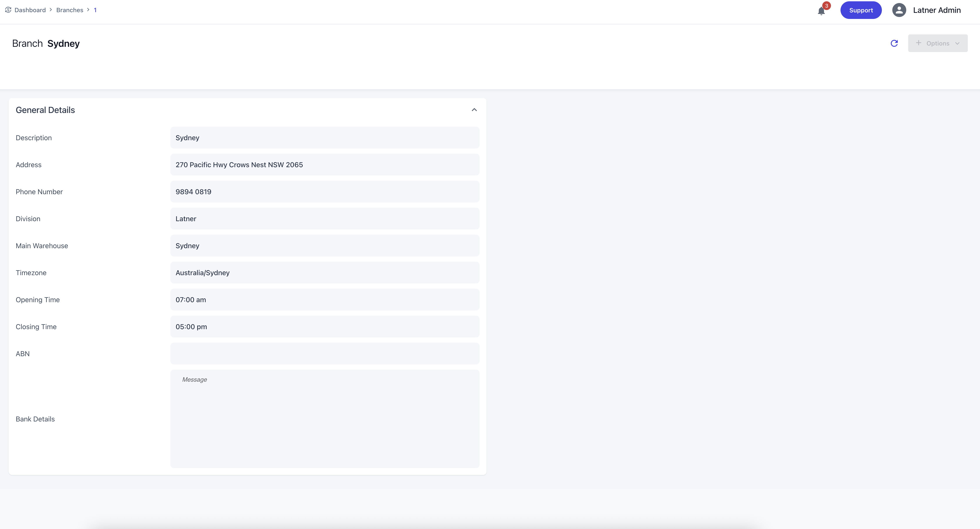Select the Main Warehouse field
This screenshot has height=529, width=980.
click(x=324, y=246)
